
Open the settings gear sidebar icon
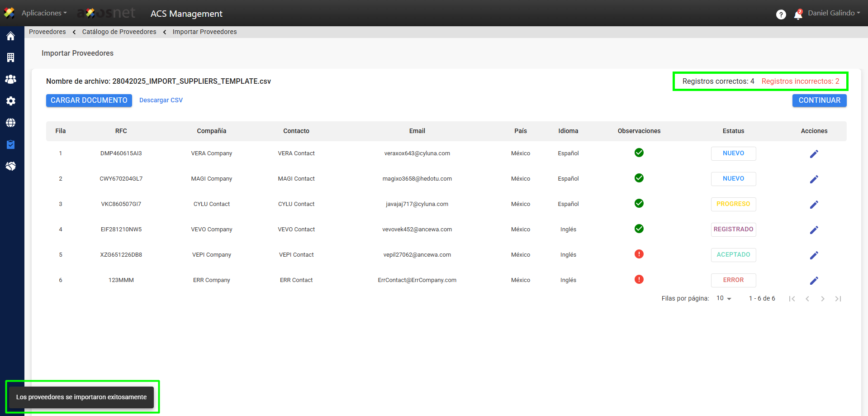point(10,101)
